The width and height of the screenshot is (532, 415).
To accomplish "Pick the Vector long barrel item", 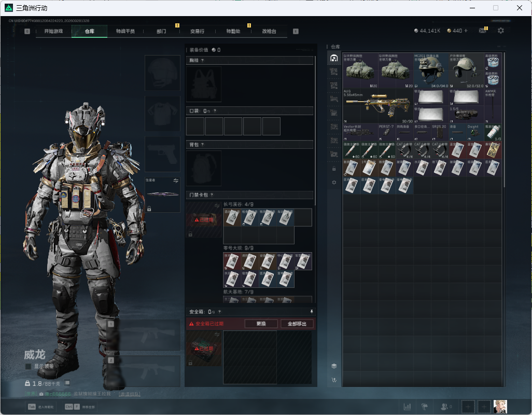I will (360, 132).
